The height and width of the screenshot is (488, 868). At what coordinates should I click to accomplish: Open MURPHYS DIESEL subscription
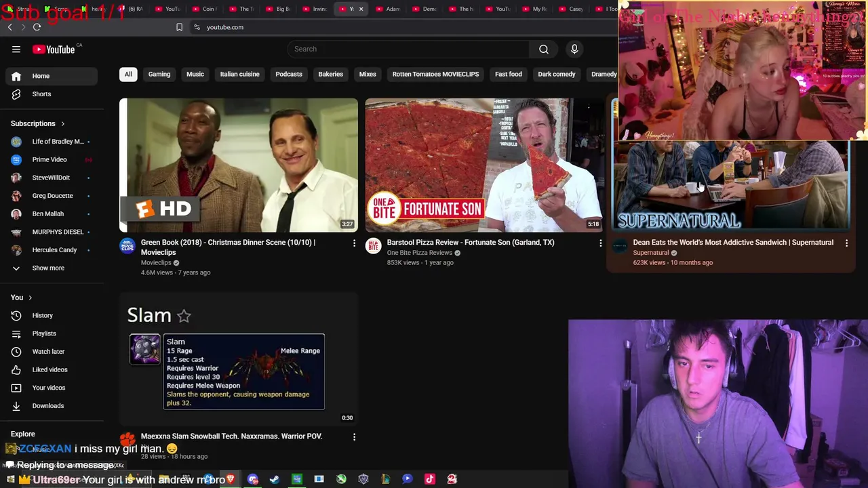[x=52, y=232]
